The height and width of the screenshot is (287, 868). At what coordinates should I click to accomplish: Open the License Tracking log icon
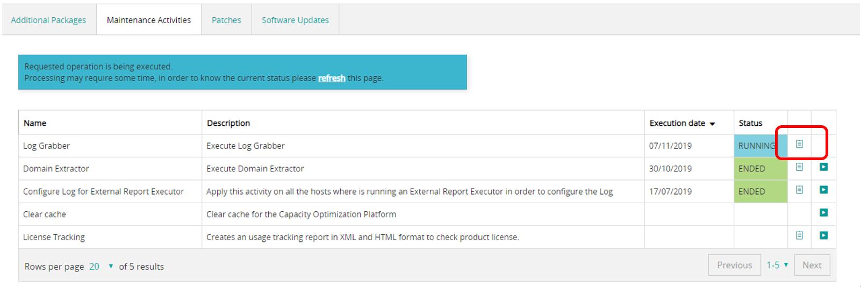(x=799, y=235)
